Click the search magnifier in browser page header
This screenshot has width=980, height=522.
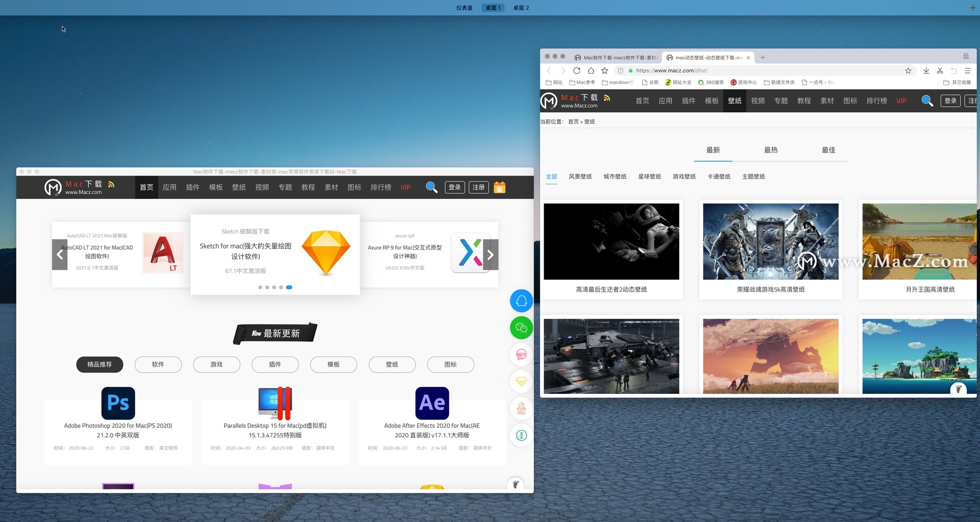pos(927,101)
